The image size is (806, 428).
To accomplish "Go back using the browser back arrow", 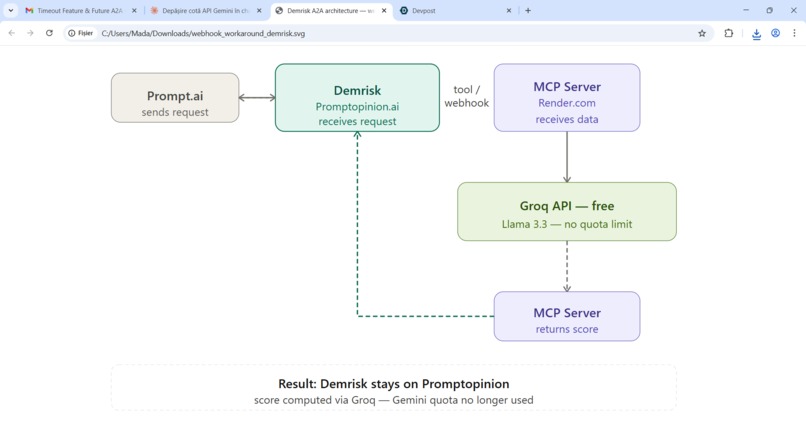I will click(12, 33).
